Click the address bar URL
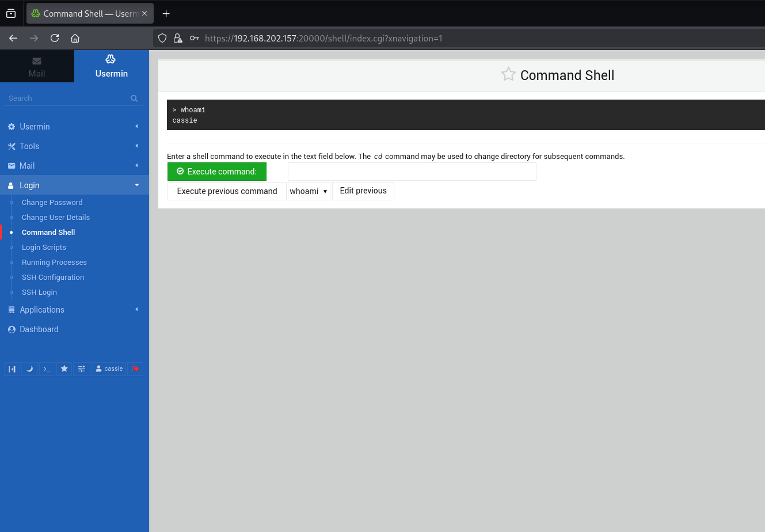 pyautogui.click(x=323, y=39)
